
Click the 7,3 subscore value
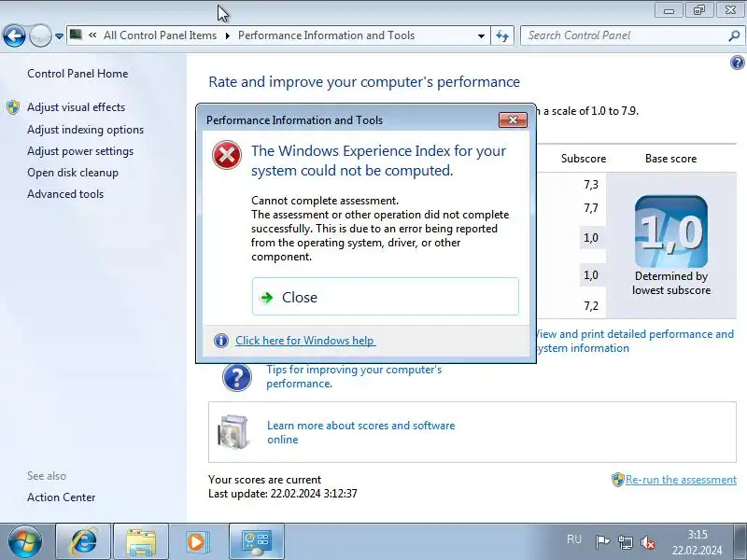(591, 185)
